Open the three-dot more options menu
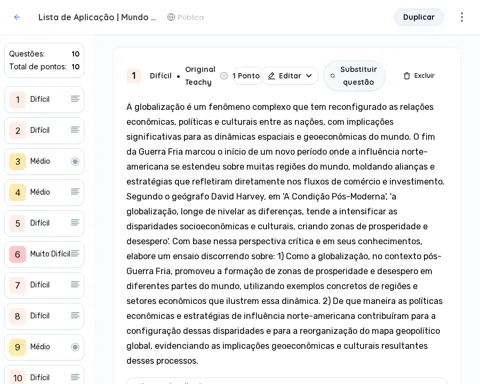 [x=462, y=17]
